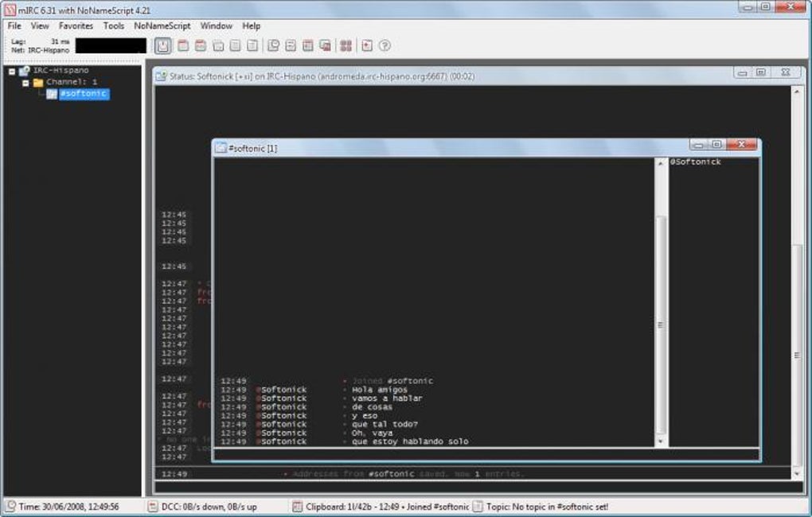Click the IRC-Hispano server icon in the tree
The width and height of the screenshot is (812, 517).
[x=25, y=70]
